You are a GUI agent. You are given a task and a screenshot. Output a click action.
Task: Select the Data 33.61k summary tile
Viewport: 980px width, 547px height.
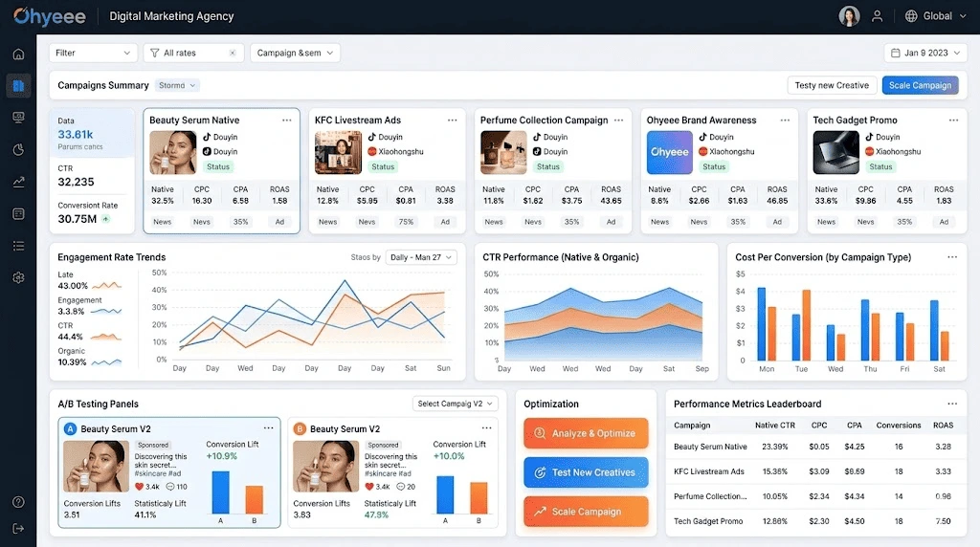[x=92, y=134]
